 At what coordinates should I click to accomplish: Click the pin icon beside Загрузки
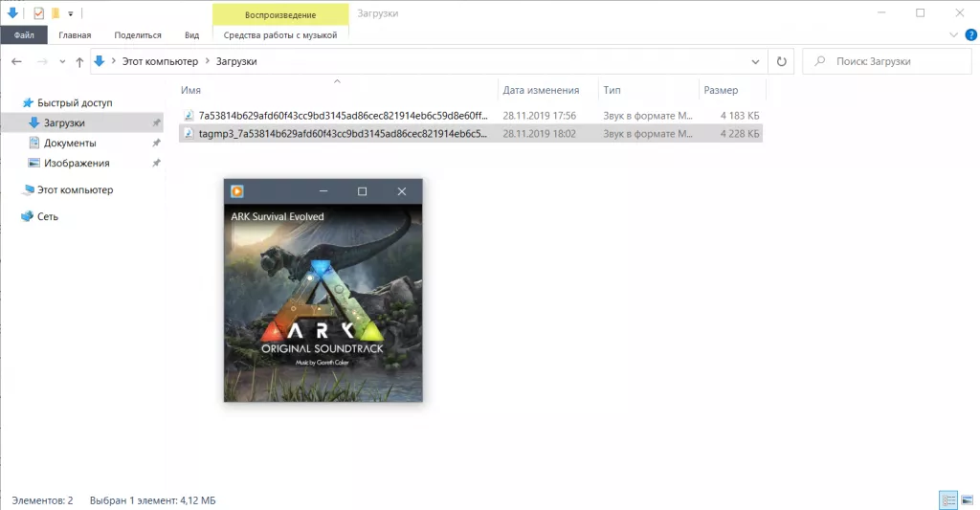click(156, 123)
